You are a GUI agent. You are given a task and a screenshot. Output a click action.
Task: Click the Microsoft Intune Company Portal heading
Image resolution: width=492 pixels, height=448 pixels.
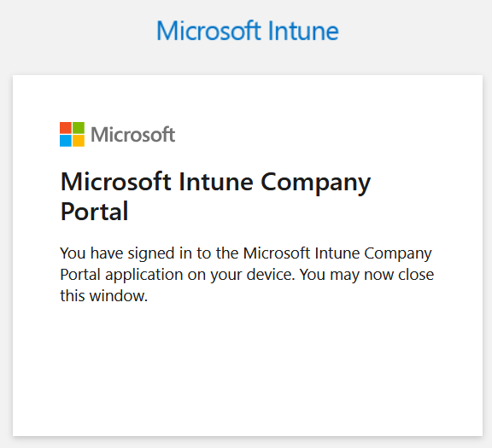(215, 196)
